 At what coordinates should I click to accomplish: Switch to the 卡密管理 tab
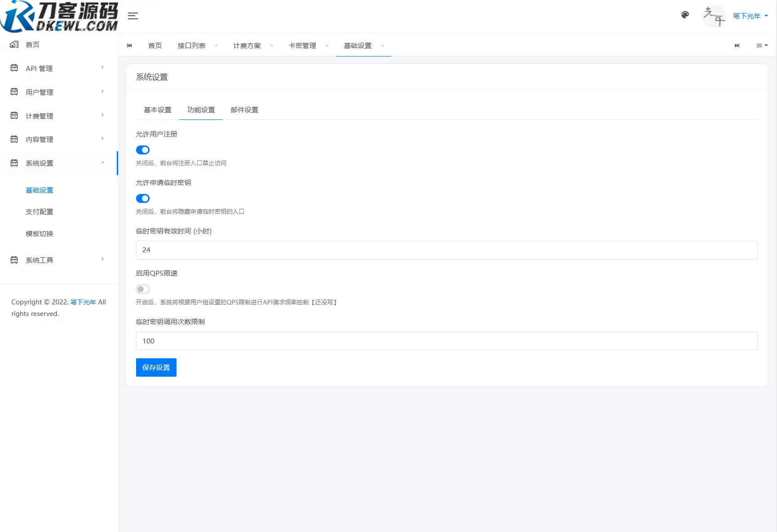302,45
